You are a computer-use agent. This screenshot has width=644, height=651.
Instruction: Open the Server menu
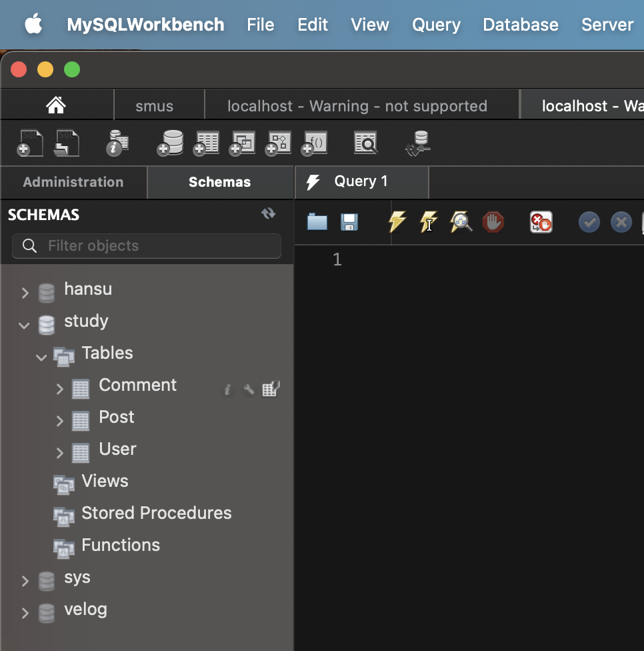[x=607, y=25]
